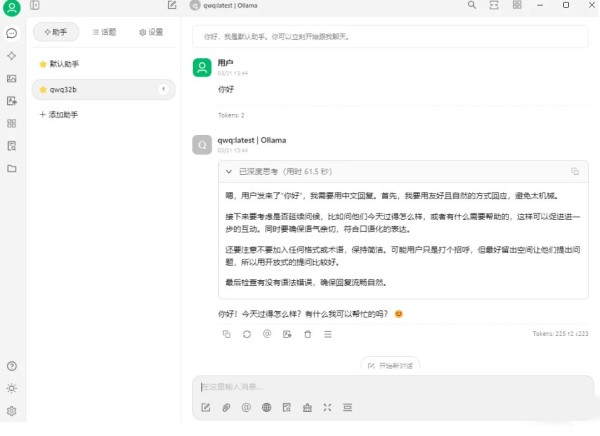
Task: Open the grid apps icon in the title bar
Action: (x=517, y=5)
